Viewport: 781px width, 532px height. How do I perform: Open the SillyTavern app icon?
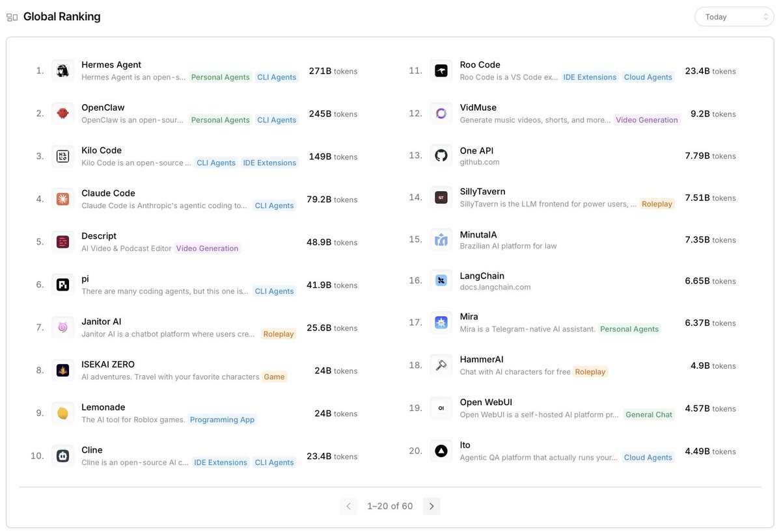pyautogui.click(x=441, y=197)
